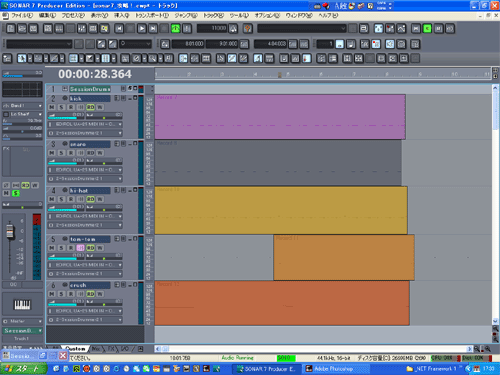Open the crash track input dropdown
The image size is (500, 375).
point(85,311)
